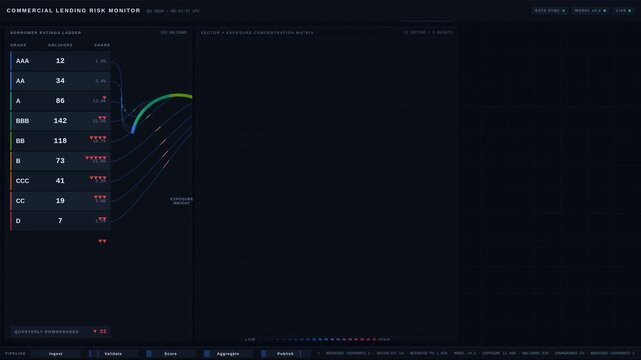Click the Quarterly Downgrades count 23
This screenshot has height=360, width=641.
(x=100, y=331)
